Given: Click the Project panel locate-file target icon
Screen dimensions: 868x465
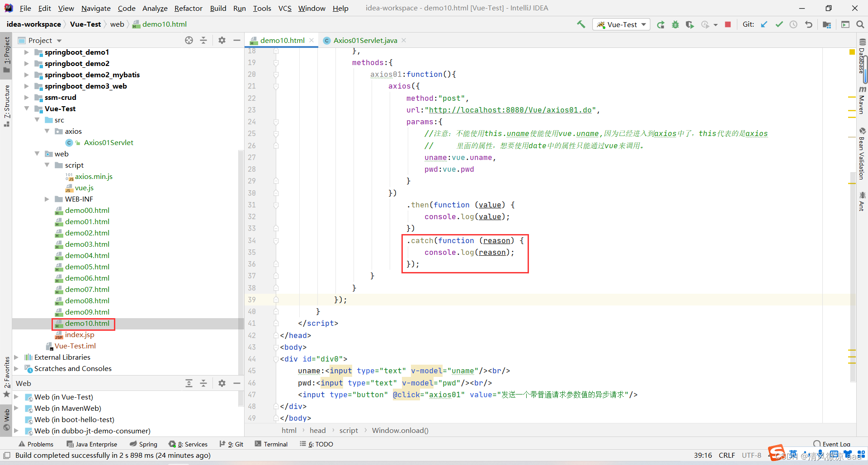Looking at the screenshot, I should [189, 40].
